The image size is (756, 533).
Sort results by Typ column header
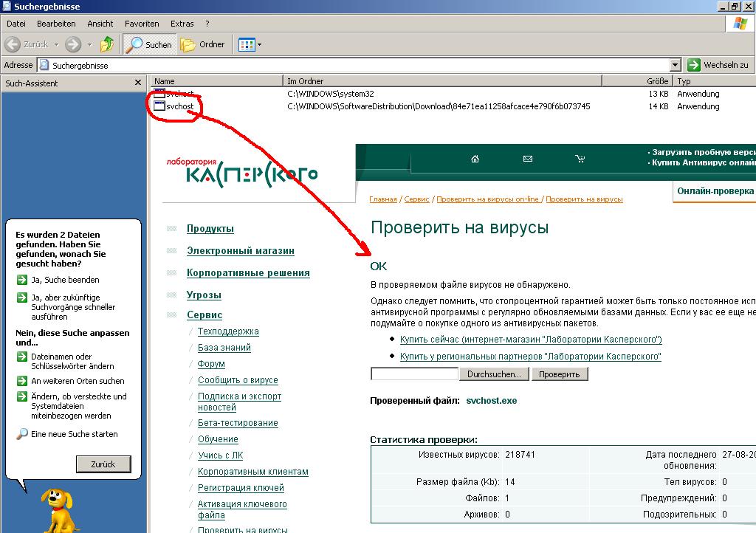point(715,81)
